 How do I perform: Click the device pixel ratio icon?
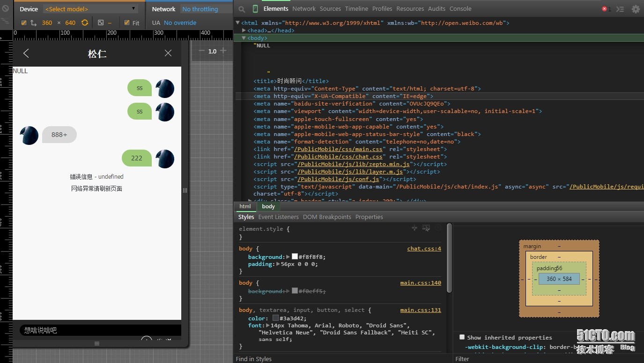101,23
